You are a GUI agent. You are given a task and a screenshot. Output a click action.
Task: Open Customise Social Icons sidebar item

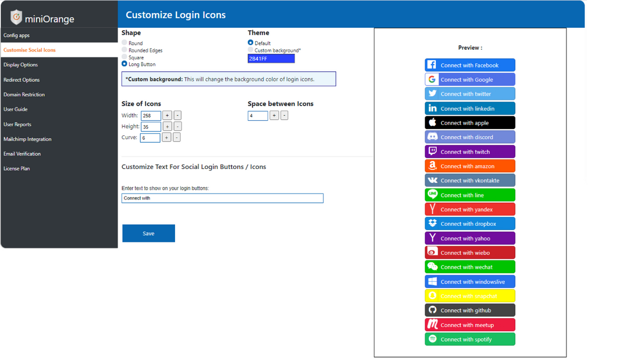pyautogui.click(x=59, y=50)
